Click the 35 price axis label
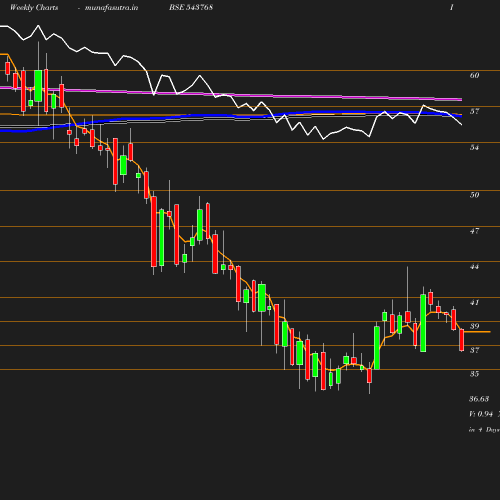The height and width of the screenshot is (500, 500). pos(474,374)
